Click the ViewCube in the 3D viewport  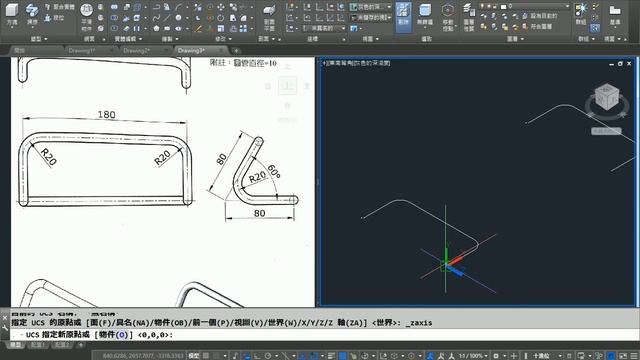pyautogui.click(x=607, y=97)
